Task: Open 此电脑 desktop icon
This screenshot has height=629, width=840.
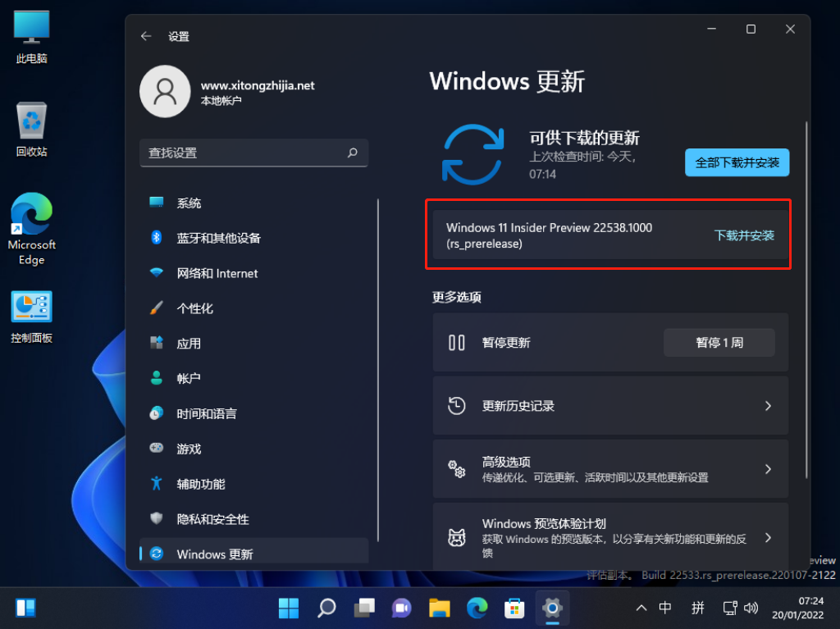Action: pos(32,37)
